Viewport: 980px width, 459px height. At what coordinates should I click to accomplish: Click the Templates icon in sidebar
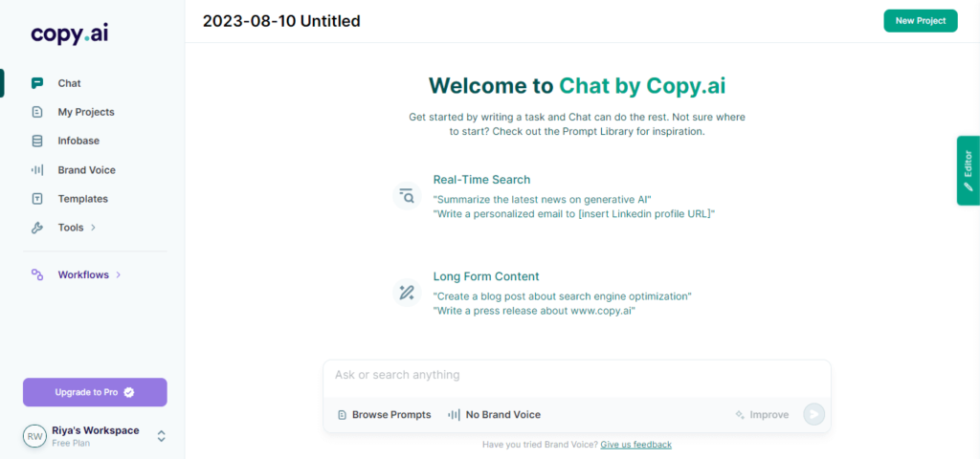coord(37,199)
